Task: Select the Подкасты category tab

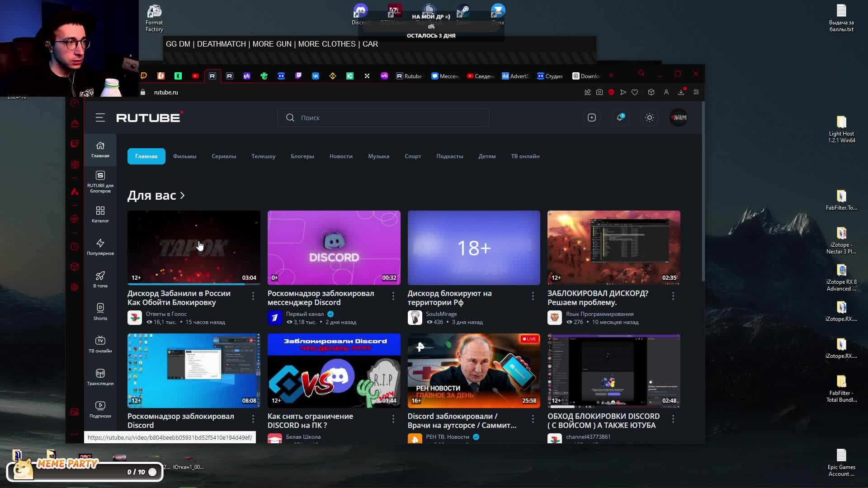Action: [x=450, y=156]
